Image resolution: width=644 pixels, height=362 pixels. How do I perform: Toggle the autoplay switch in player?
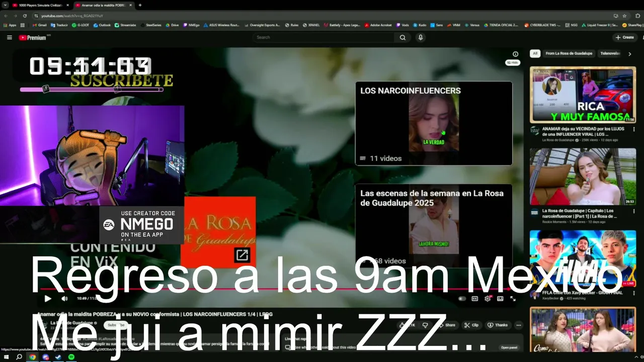462,299
